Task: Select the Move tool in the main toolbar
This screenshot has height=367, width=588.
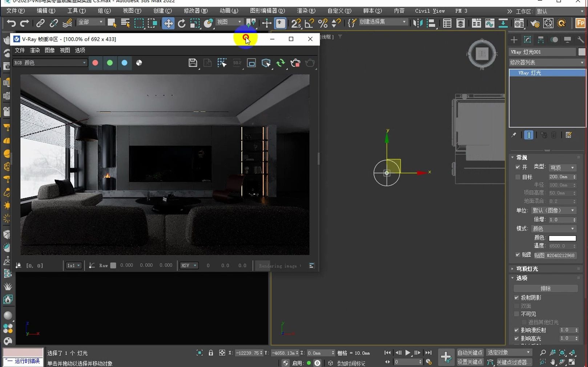Action: coord(168,23)
